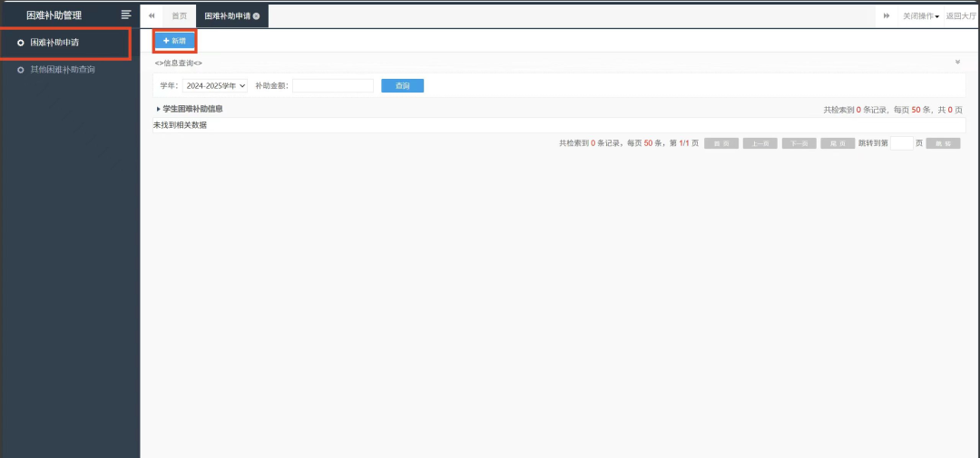The image size is (980, 458).
Task: Focus the 补助金额 input field
Action: 332,85
